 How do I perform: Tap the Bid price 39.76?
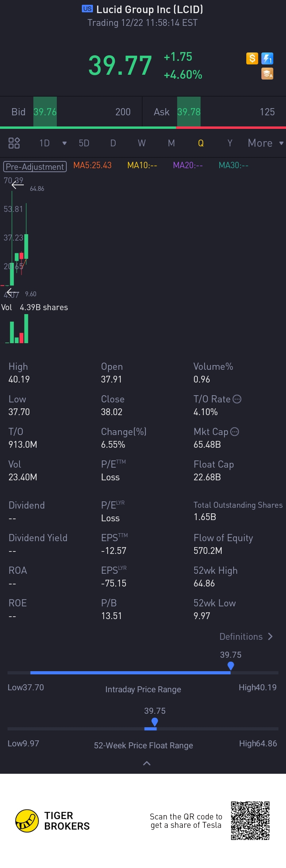point(45,112)
